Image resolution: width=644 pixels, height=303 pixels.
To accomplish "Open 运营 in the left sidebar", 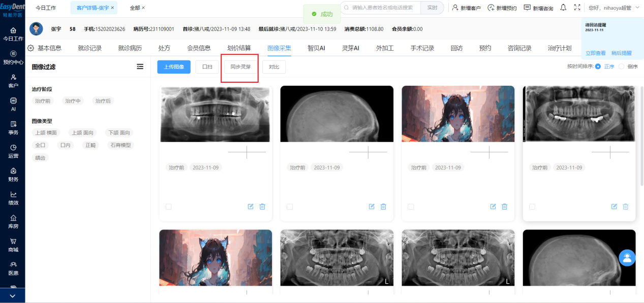I will click(13, 151).
